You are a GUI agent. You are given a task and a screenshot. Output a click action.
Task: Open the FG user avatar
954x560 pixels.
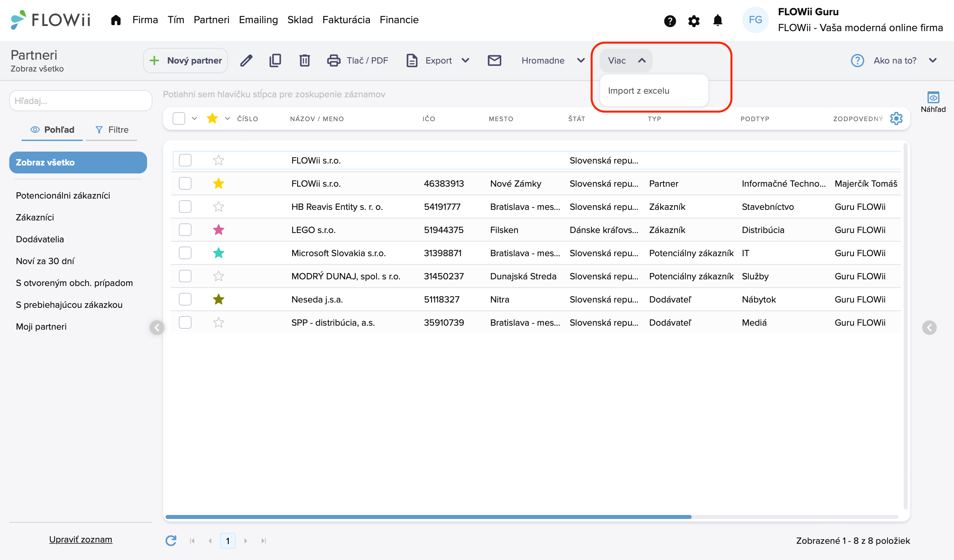click(x=755, y=20)
